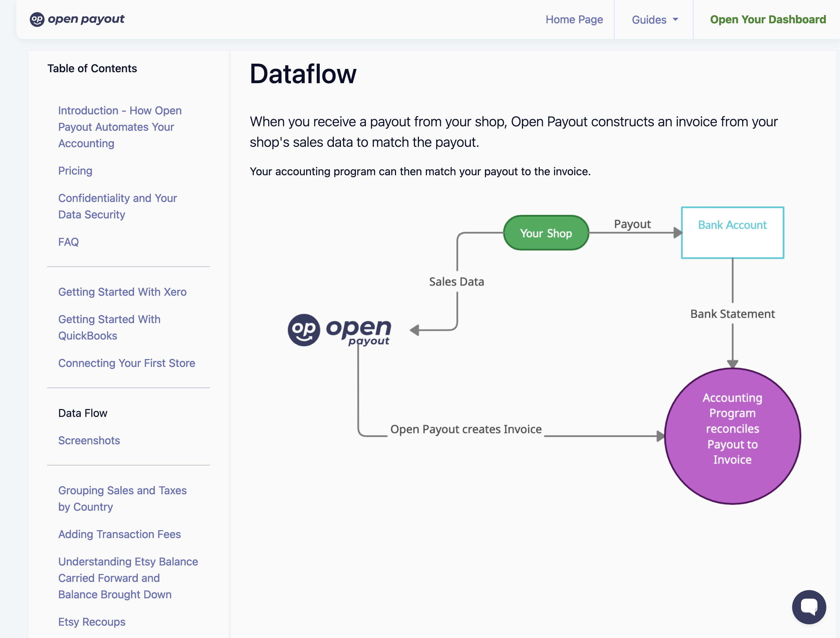The width and height of the screenshot is (840, 638).
Task: Click the Open Payout logo in header
Action: click(77, 19)
